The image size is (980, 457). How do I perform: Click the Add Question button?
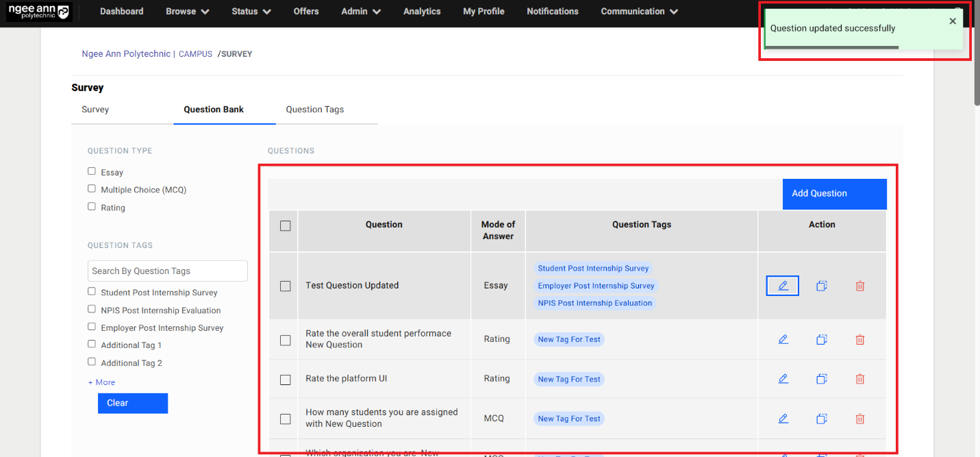[834, 194]
